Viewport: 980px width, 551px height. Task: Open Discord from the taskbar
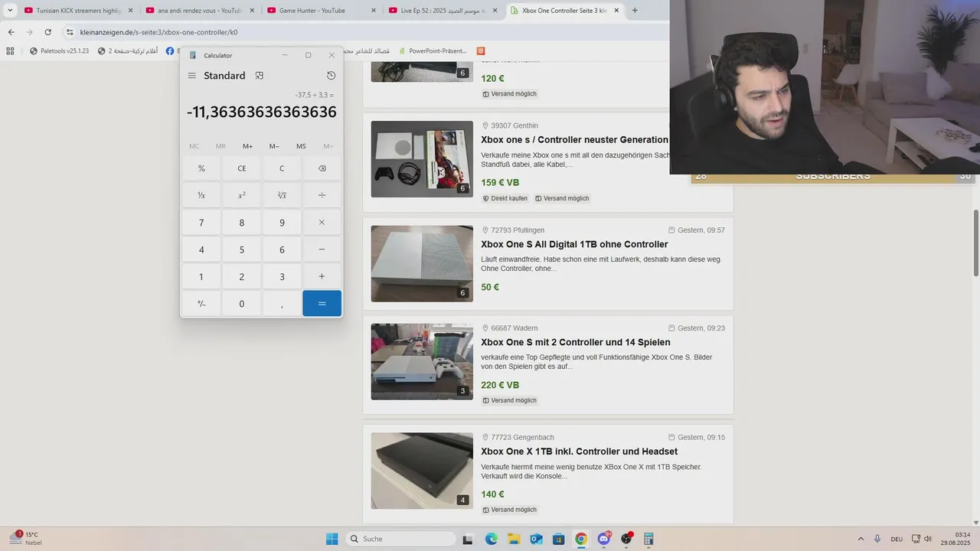point(604,539)
